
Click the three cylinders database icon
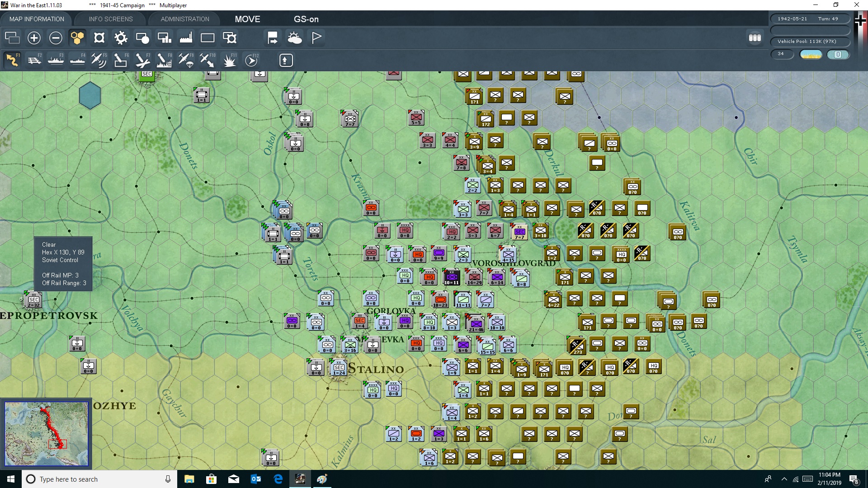pos(755,38)
